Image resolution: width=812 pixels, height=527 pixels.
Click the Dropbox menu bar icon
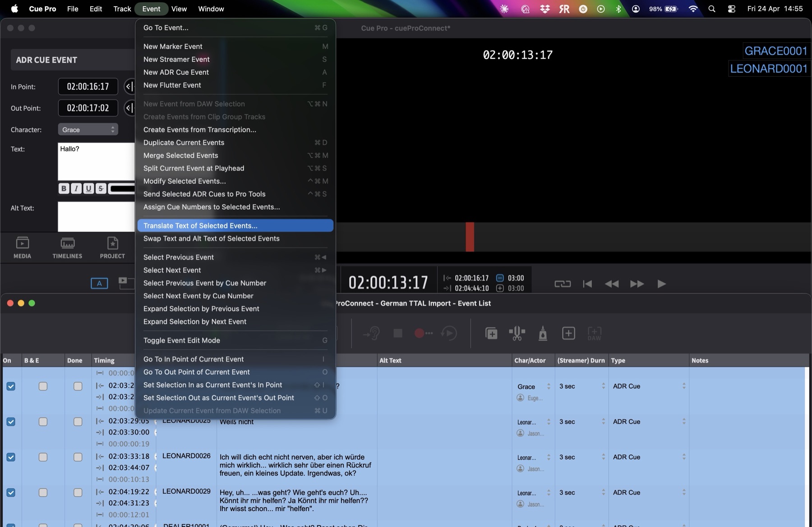(x=544, y=9)
